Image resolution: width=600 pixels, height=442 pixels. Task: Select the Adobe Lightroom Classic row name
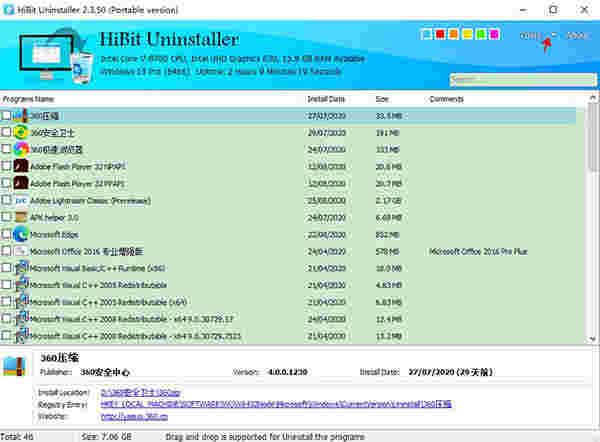90,201
